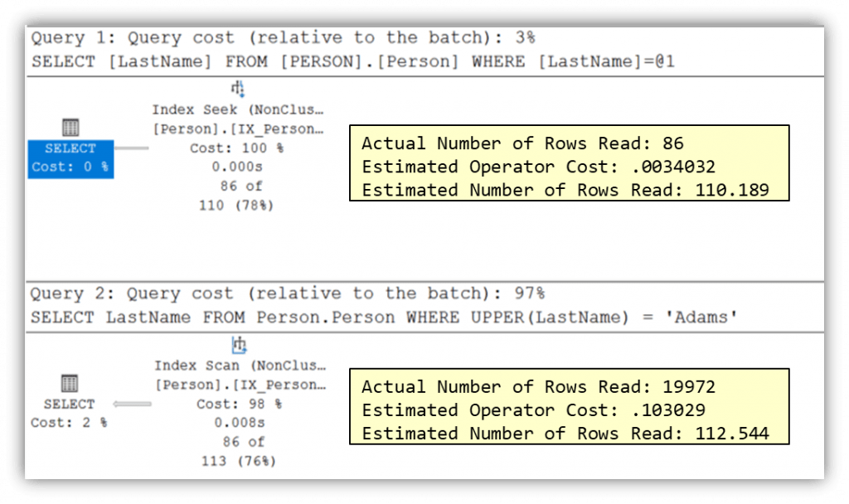The image size is (849, 504).
Task: Click the '113 (76%)' row estimate text
Action: [x=238, y=461]
